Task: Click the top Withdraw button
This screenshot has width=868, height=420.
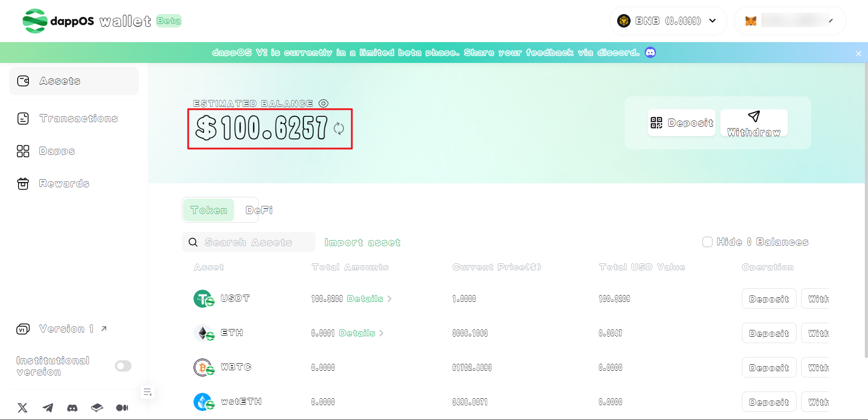Action: point(754,123)
